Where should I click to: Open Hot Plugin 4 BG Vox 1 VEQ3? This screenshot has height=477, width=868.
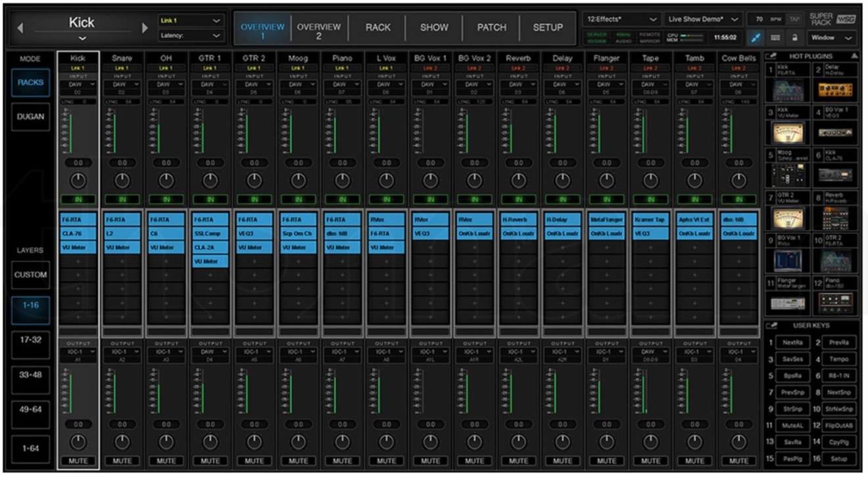point(835,132)
